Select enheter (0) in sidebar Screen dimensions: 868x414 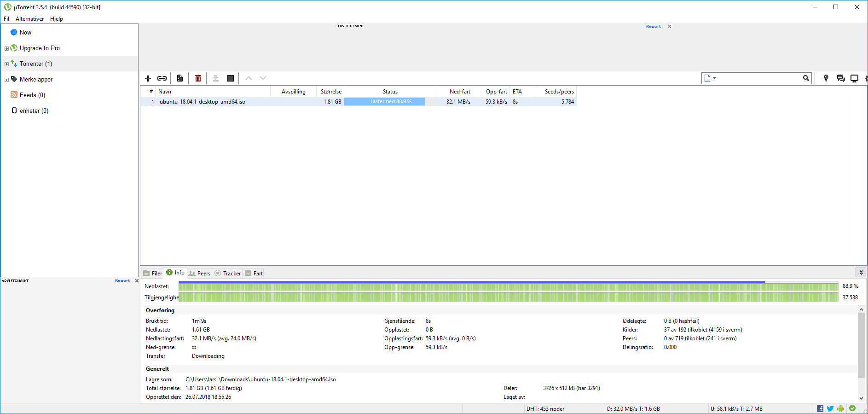pyautogui.click(x=34, y=111)
